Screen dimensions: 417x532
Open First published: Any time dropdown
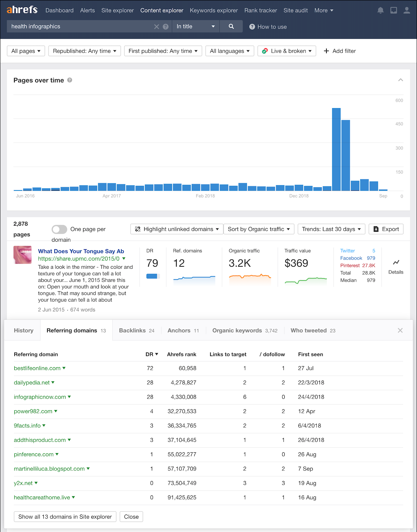163,51
